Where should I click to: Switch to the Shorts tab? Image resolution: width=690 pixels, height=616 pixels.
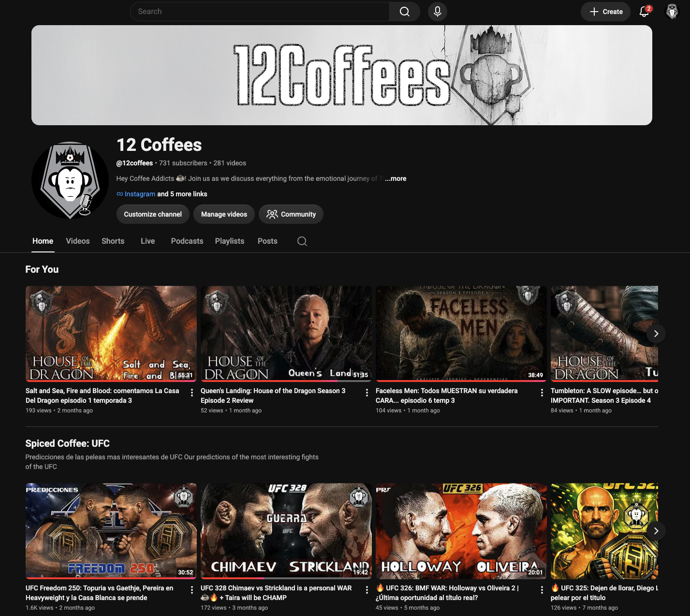pyautogui.click(x=113, y=241)
